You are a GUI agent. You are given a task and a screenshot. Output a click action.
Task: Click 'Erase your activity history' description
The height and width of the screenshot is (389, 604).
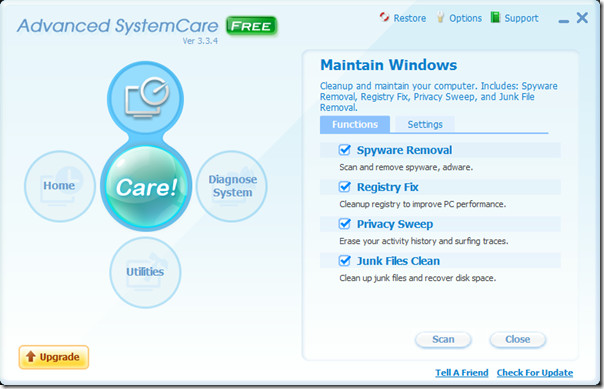(x=424, y=241)
